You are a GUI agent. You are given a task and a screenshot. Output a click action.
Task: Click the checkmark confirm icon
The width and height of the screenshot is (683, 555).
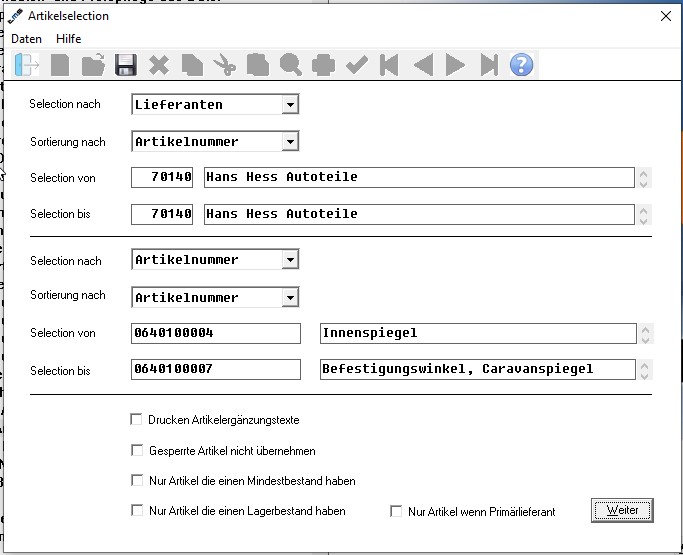click(357, 65)
